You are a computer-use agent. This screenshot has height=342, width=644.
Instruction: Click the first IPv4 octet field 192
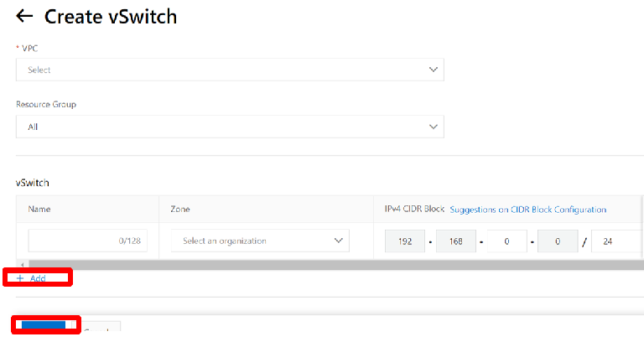406,241
